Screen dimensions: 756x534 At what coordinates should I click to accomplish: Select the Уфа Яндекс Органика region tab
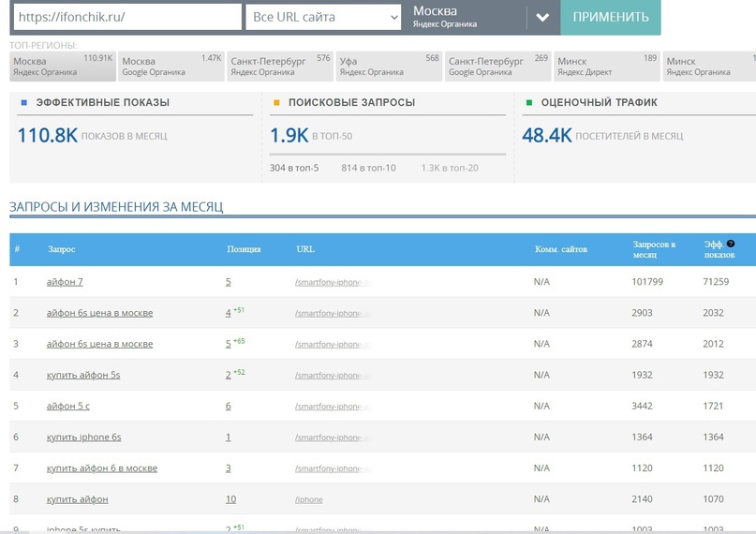tap(389, 66)
